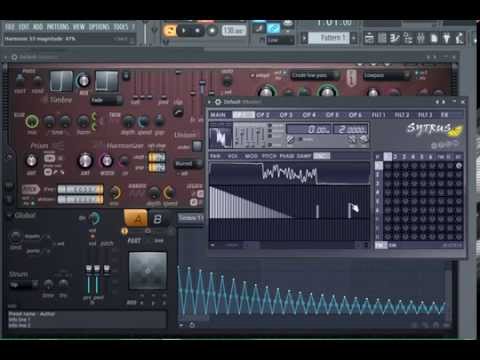Click the transport Play button
Image resolution: width=480 pixels, height=360 pixels.
point(184,31)
